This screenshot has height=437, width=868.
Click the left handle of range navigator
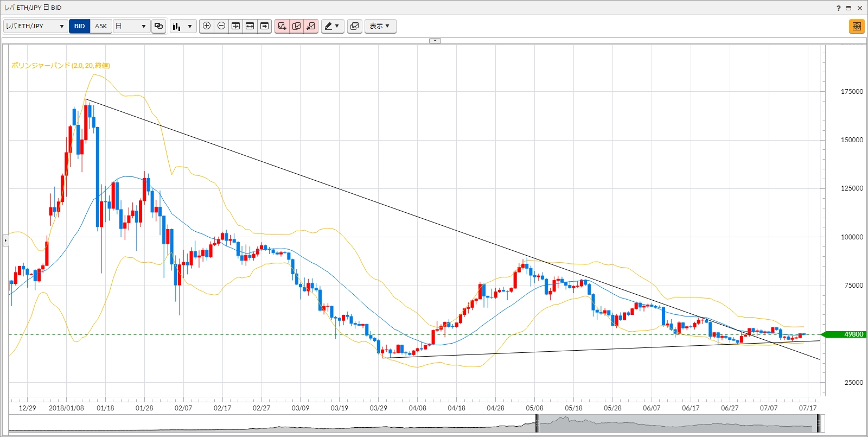pos(537,423)
